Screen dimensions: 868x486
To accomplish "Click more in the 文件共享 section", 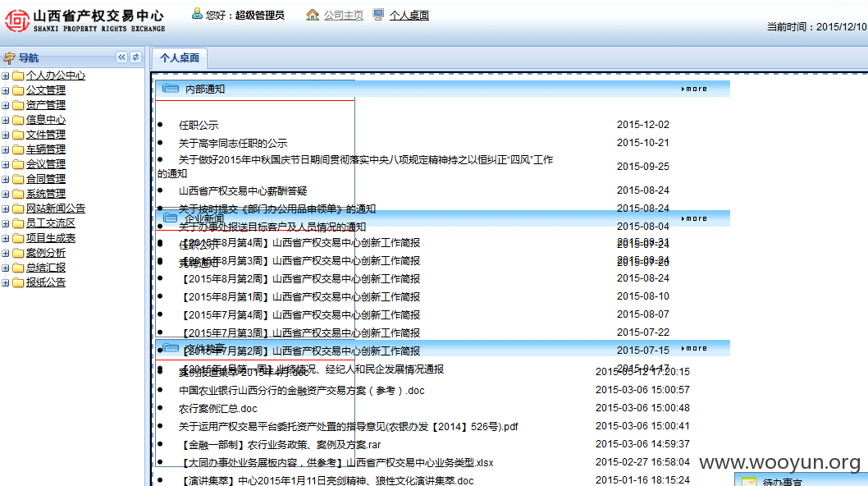I will 694,348.
